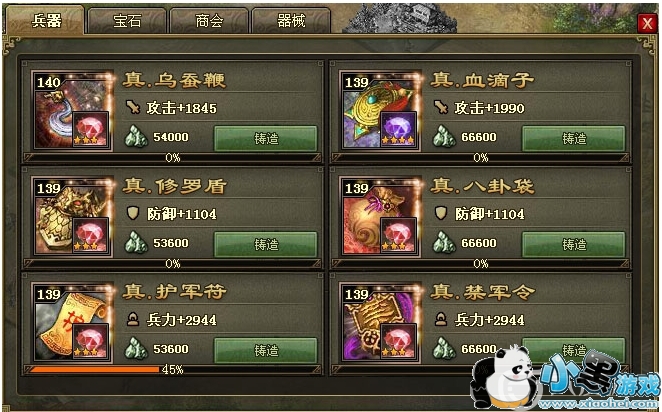
Task: Open the 商会 tab
Action: coord(209,21)
